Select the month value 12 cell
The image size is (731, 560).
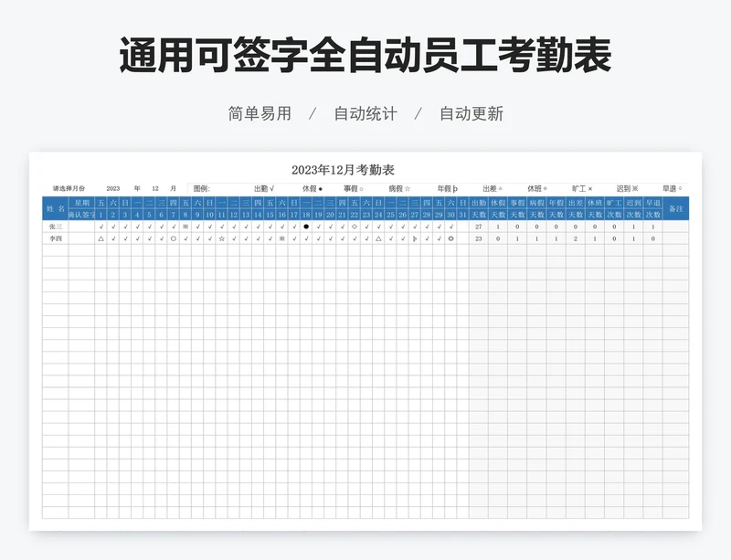click(x=155, y=188)
